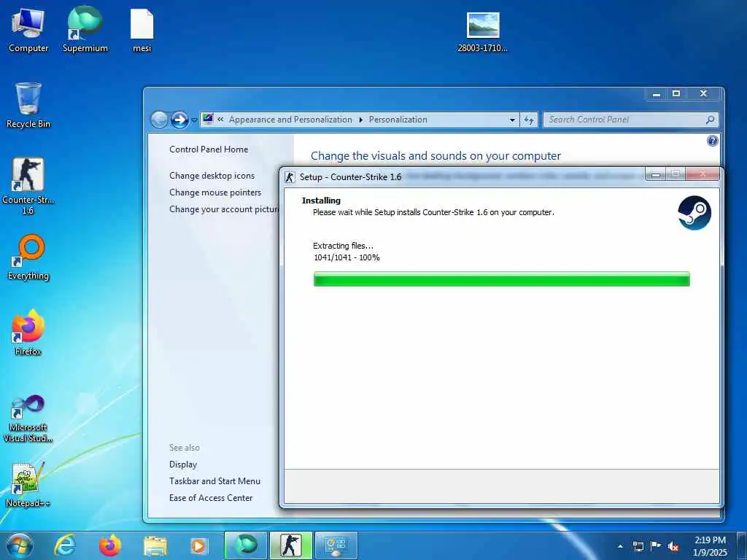Click the search magnifier icon
The height and width of the screenshot is (560, 747).
710,120
